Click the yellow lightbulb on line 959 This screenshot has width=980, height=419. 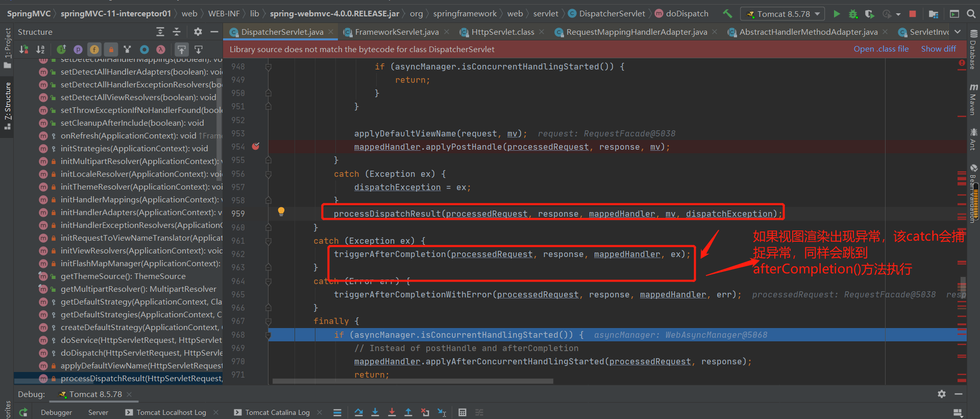coord(281,212)
